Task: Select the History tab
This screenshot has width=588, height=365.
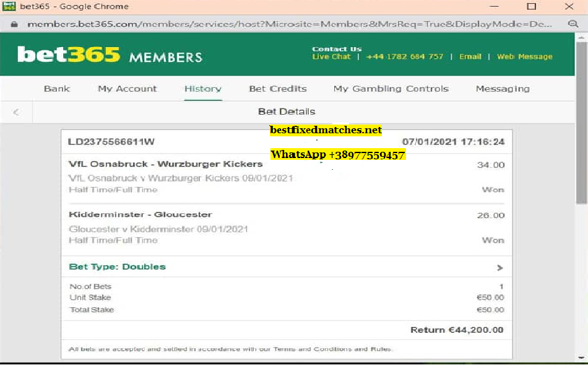Action: (x=203, y=89)
